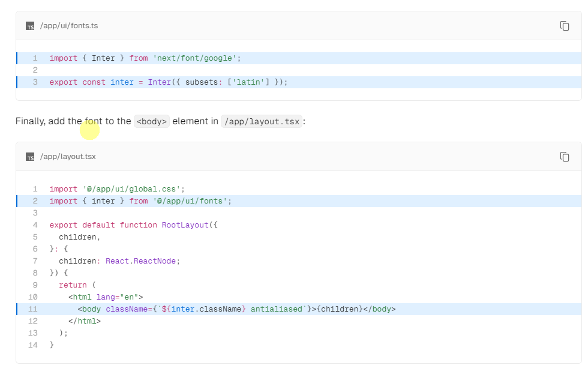Click the '@/app/ui/fonts' import line
The width and height of the screenshot is (588, 371).
(x=140, y=201)
